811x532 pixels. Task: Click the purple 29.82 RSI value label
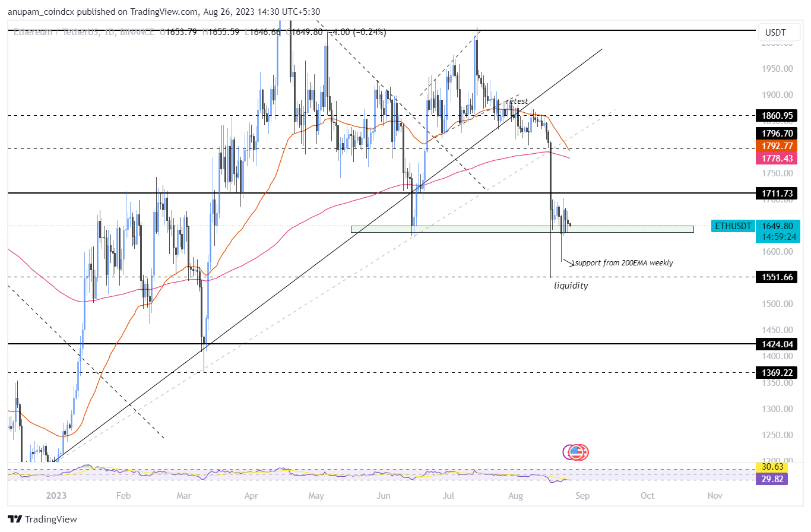[771, 479]
